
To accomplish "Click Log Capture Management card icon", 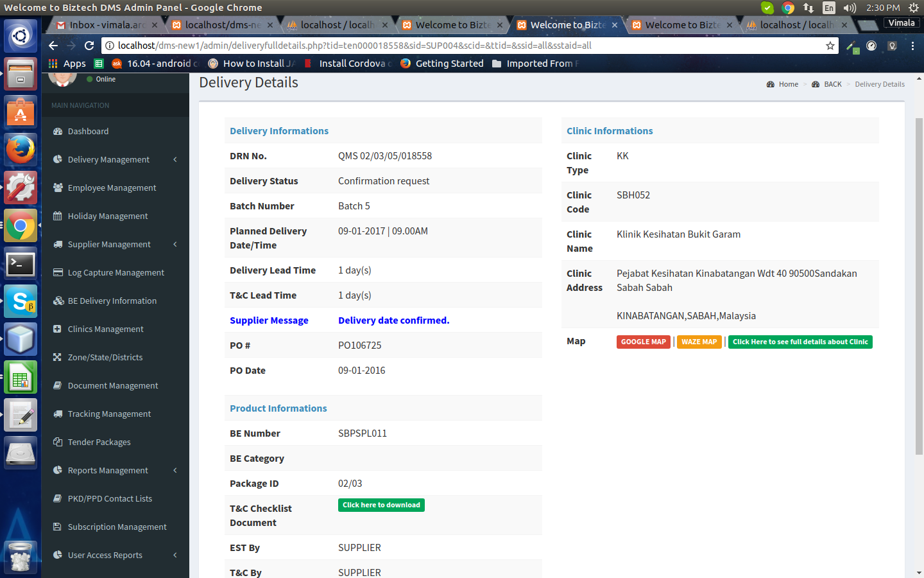I will [58, 272].
